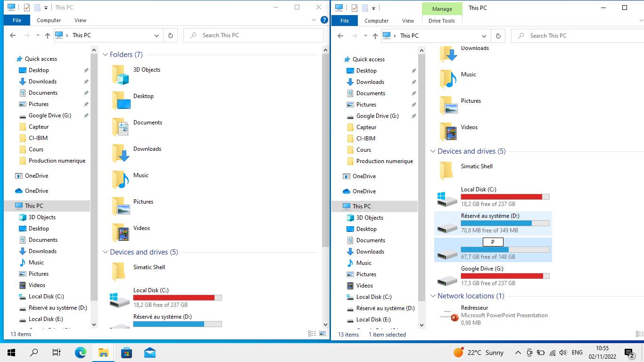Collapse Network locations (1) group
The width and height of the screenshot is (644, 362).
(x=433, y=296)
